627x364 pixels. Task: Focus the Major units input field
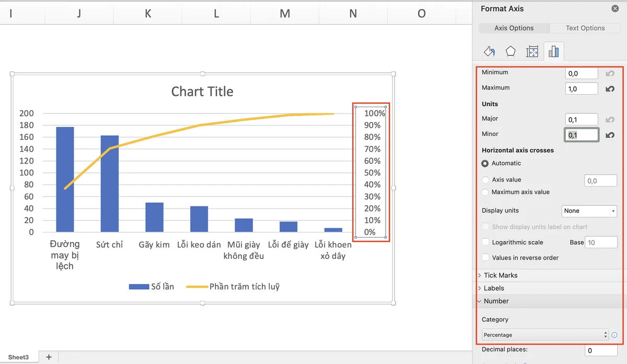click(x=582, y=120)
